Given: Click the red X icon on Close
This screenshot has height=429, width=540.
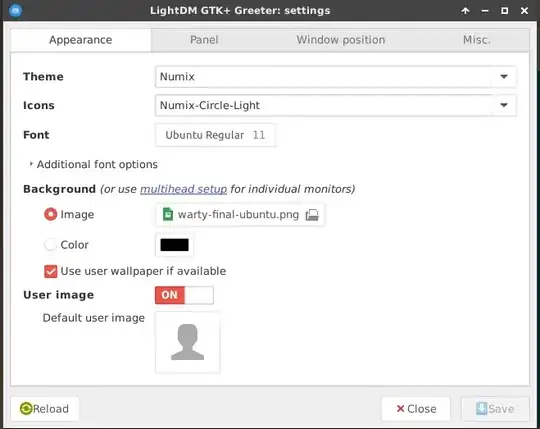Looking at the screenshot, I should pyautogui.click(x=400, y=409).
